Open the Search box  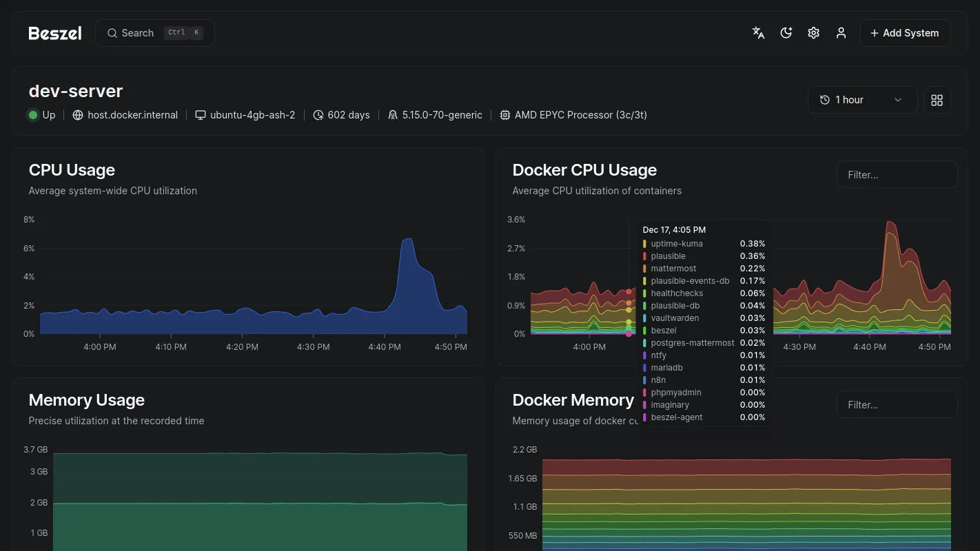(x=155, y=33)
